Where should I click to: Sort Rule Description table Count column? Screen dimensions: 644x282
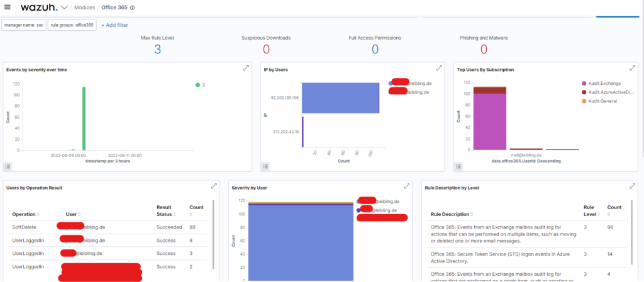pyautogui.click(x=614, y=210)
